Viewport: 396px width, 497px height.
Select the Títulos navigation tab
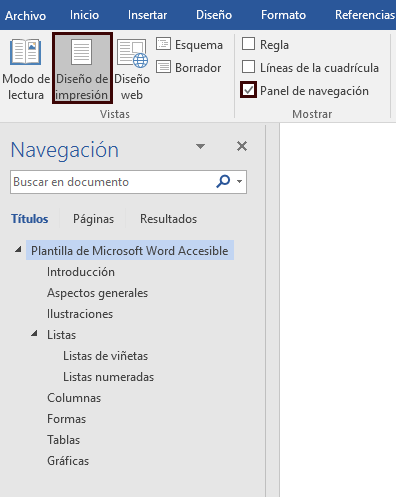[30, 219]
